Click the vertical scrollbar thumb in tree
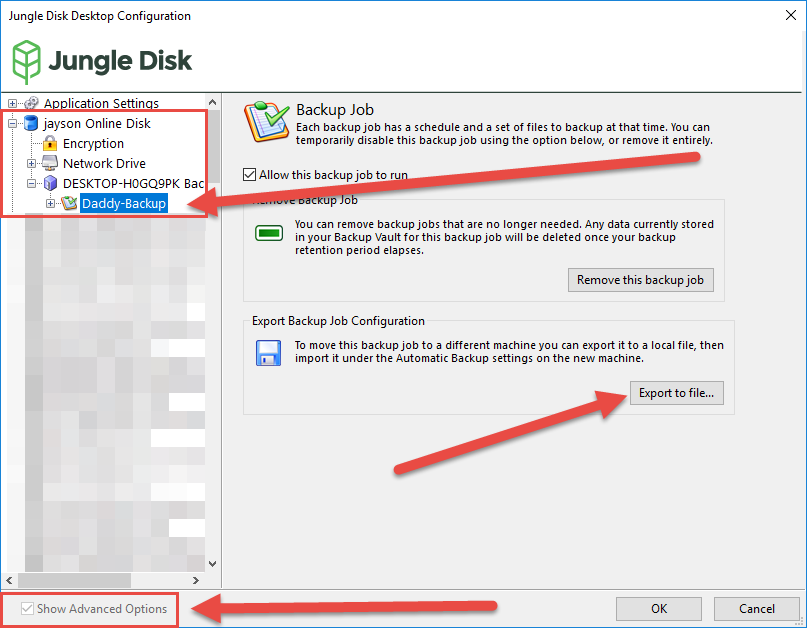807x628 pixels. [213, 146]
